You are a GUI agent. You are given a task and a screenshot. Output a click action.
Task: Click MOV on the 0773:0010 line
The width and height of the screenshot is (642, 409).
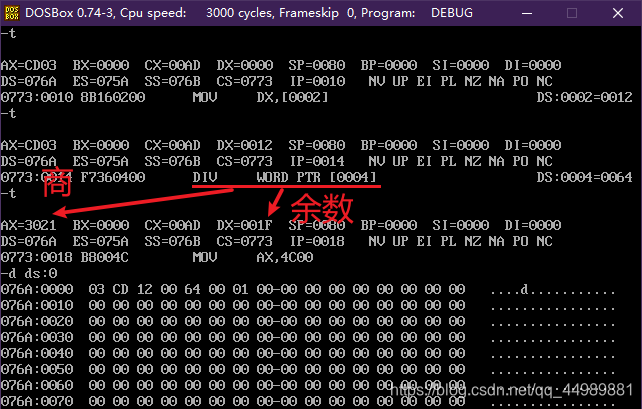205,97
